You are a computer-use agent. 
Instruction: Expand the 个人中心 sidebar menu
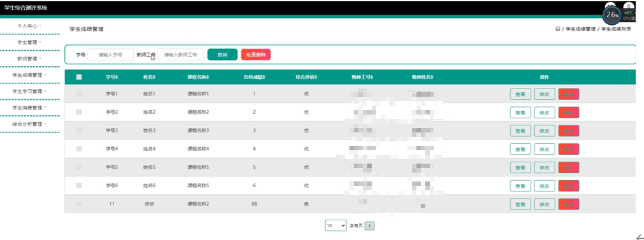(29, 26)
